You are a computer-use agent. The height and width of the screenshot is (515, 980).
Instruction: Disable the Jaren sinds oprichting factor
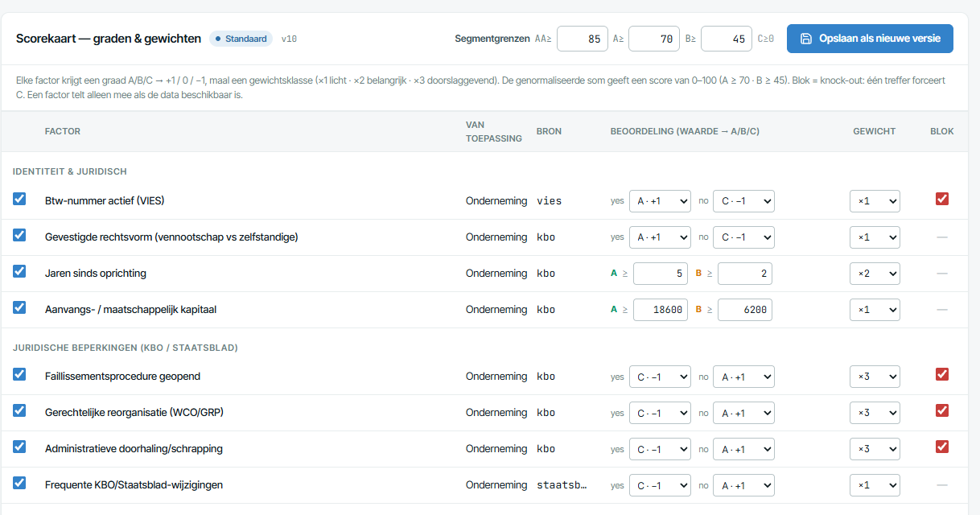pyautogui.click(x=19, y=271)
